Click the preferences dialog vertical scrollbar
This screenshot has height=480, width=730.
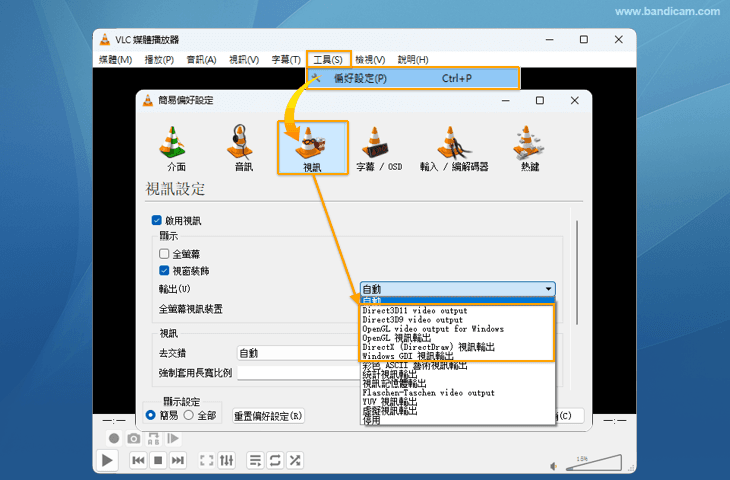[x=577, y=272]
